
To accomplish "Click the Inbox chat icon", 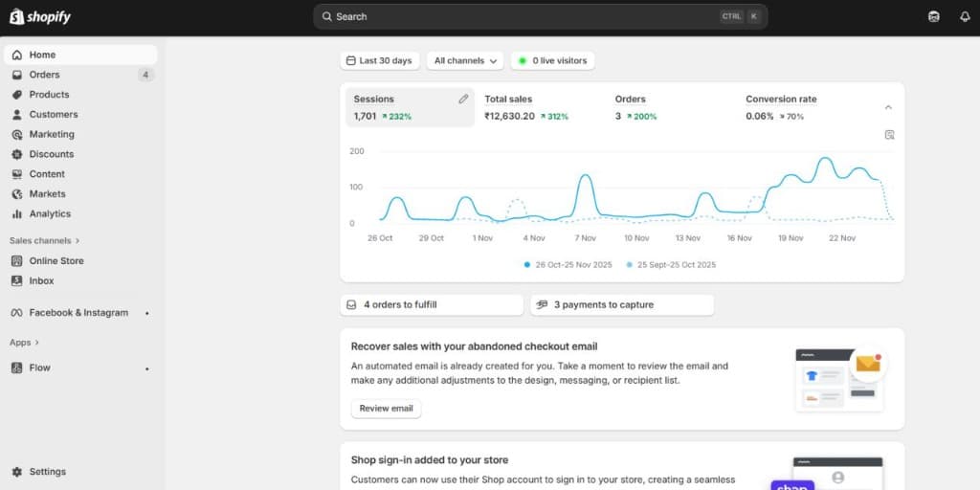I will pyautogui.click(x=17, y=281).
